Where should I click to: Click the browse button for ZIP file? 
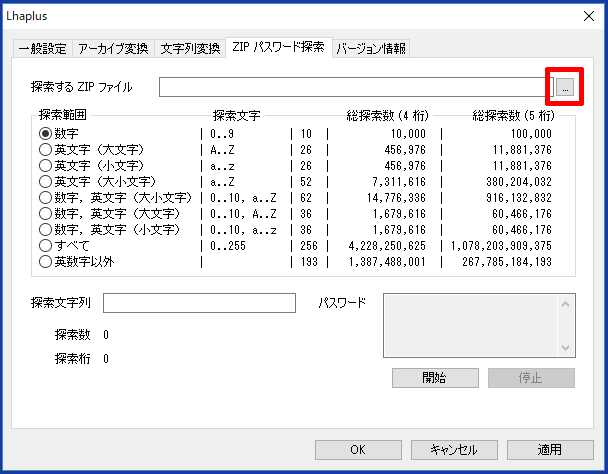[x=565, y=87]
